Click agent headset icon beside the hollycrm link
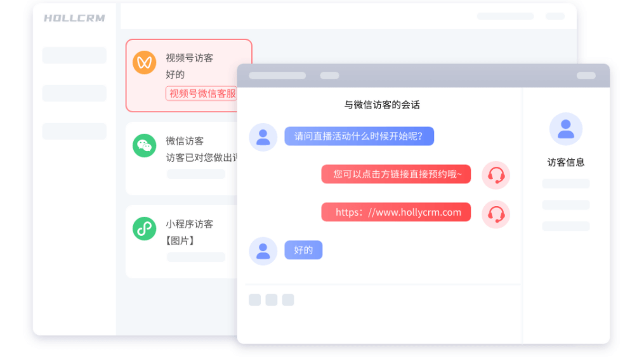Screen dimensions: 644x357 [496, 214]
